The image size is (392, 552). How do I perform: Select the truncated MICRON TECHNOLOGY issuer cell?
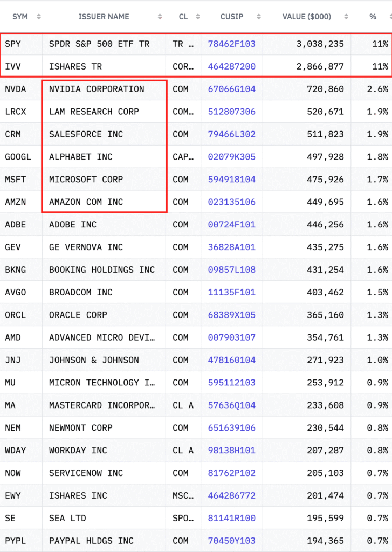(101, 383)
